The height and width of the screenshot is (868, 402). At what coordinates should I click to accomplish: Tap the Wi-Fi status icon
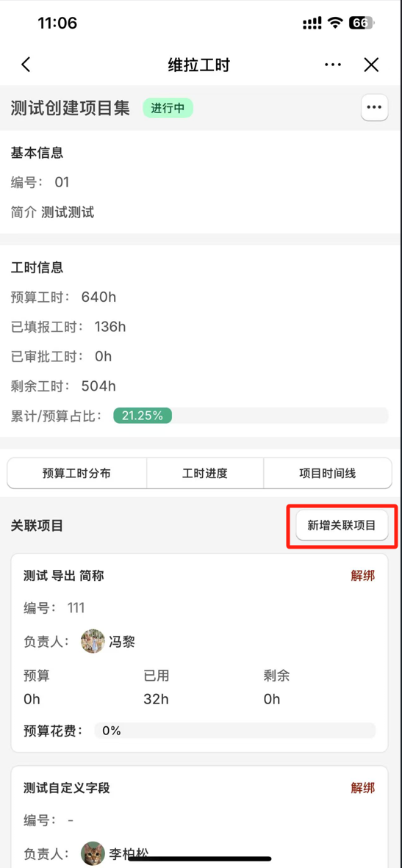[x=335, y=23]
